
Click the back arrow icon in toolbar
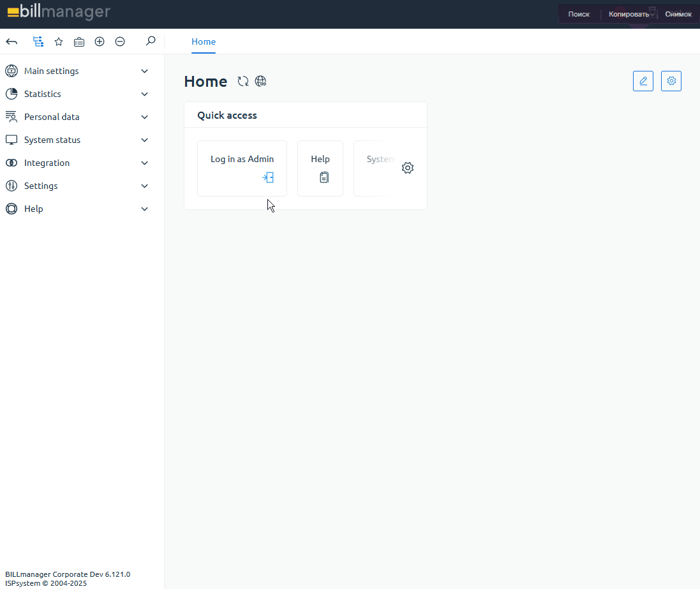[11, 41]
